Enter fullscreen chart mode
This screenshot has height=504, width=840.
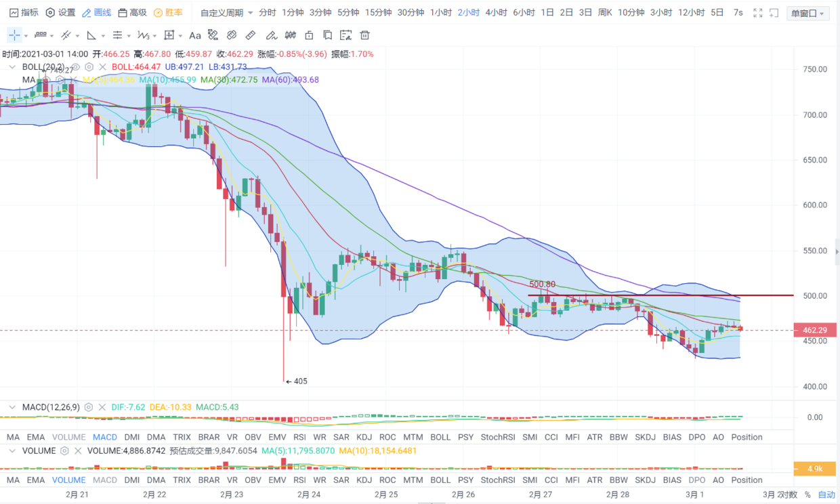pyautogui.click(x=758, y=13)
